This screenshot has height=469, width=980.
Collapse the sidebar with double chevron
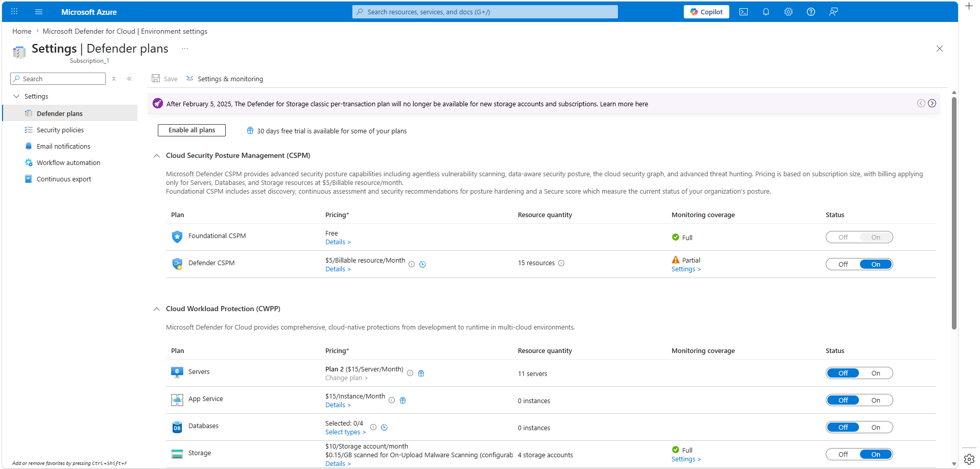[129, 79]
